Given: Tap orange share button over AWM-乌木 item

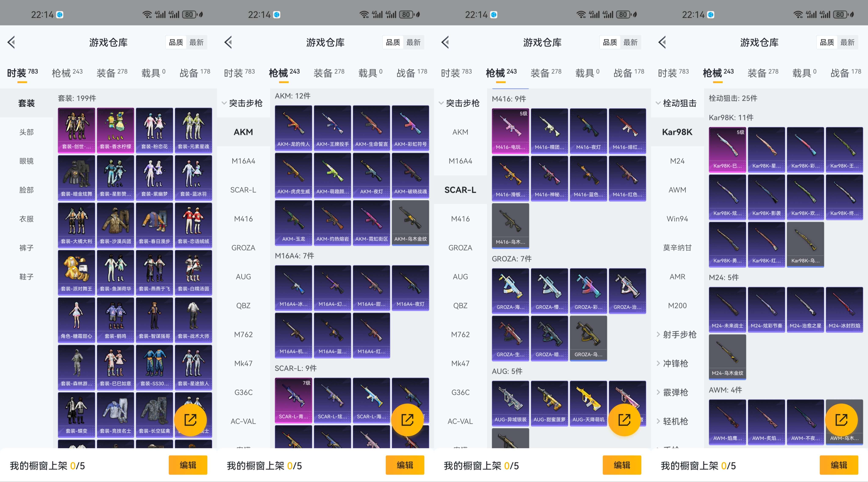Looking at the screenshot, I should 841,420.
